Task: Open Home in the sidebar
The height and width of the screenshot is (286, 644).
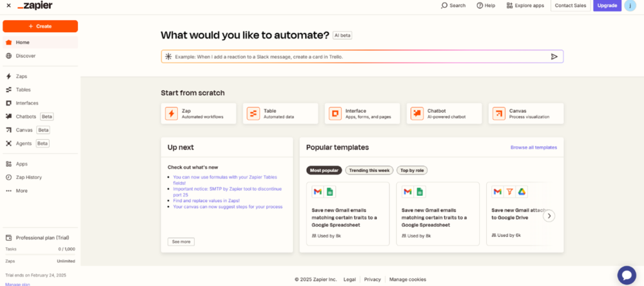Action: pos(40,42)
